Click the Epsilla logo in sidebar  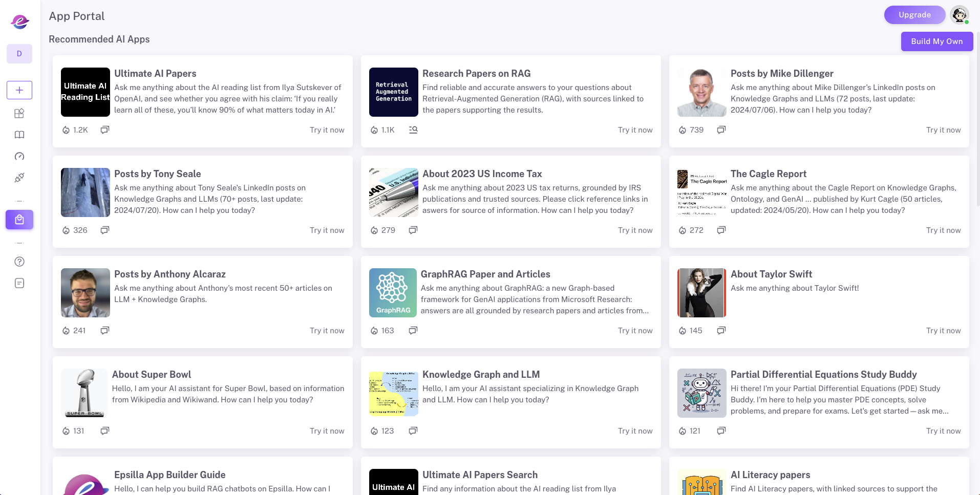pos(19,21)
